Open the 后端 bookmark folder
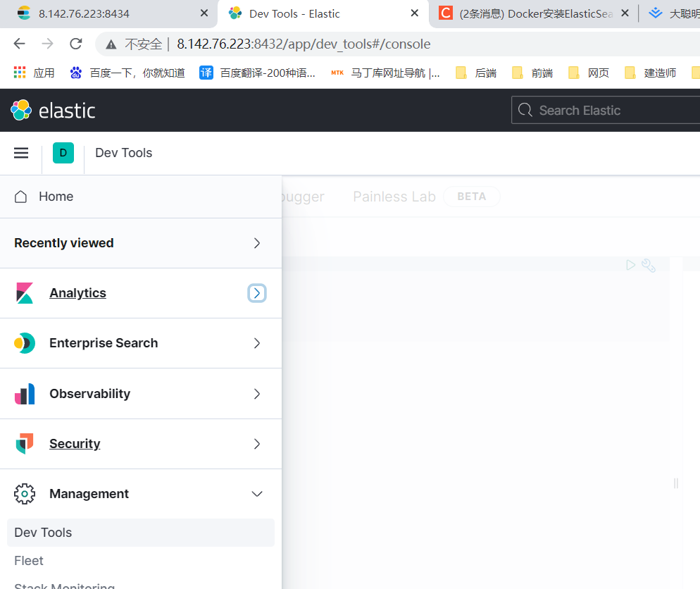 476,73
